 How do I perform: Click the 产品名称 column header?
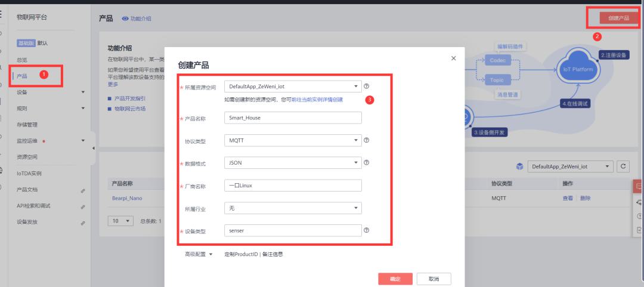122,183
